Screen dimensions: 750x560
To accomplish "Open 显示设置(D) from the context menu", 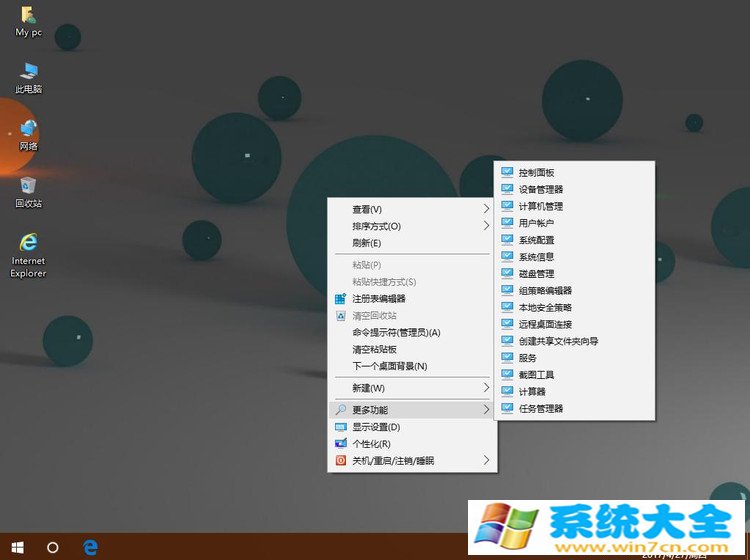I will pos(412,427).
